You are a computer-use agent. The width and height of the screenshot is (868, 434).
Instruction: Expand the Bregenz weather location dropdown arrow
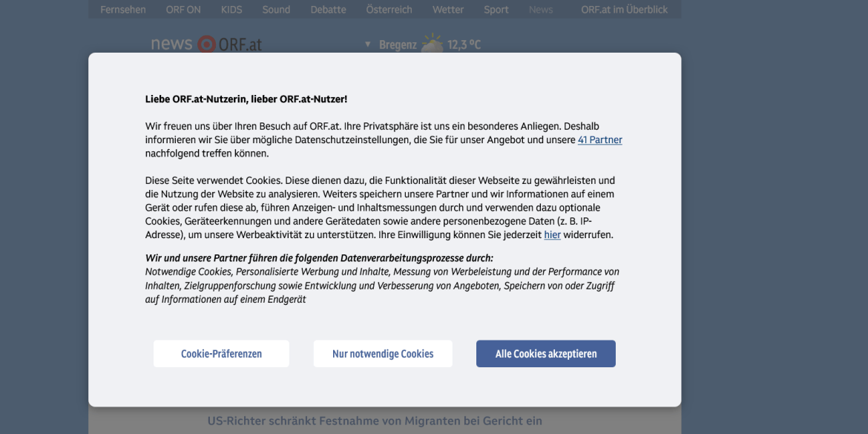[x=367, y=45]
